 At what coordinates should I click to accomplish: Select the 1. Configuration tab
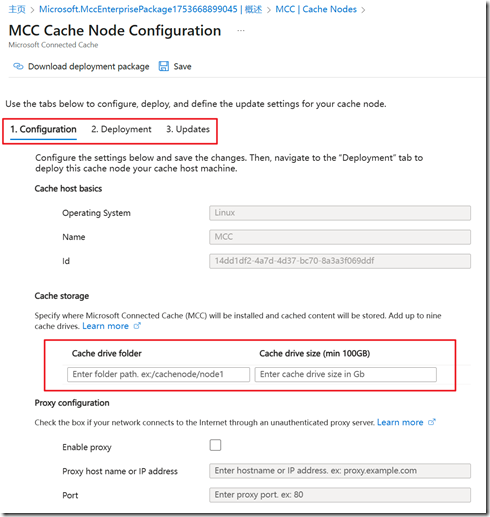pos(43,129)
